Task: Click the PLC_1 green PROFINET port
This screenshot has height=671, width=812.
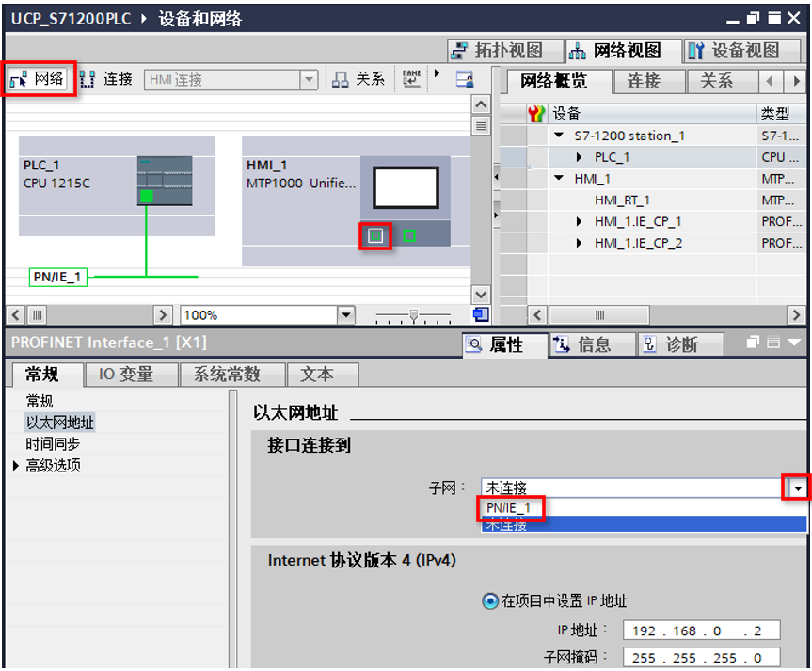Action: click(x=147, y=196)
